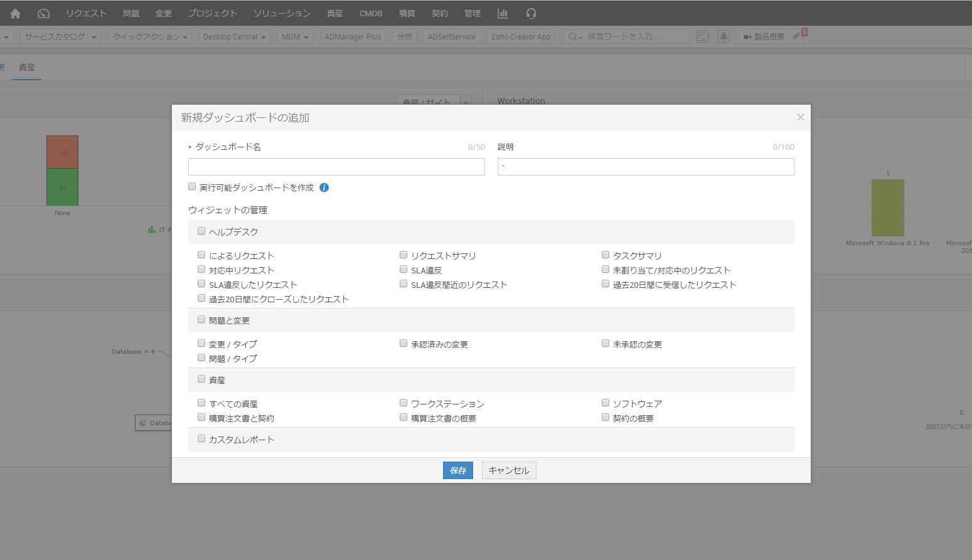Viewport: 972px width, 560px height.
Task: Check the 購買注文書と契約 checkbox
Action: 201,418
